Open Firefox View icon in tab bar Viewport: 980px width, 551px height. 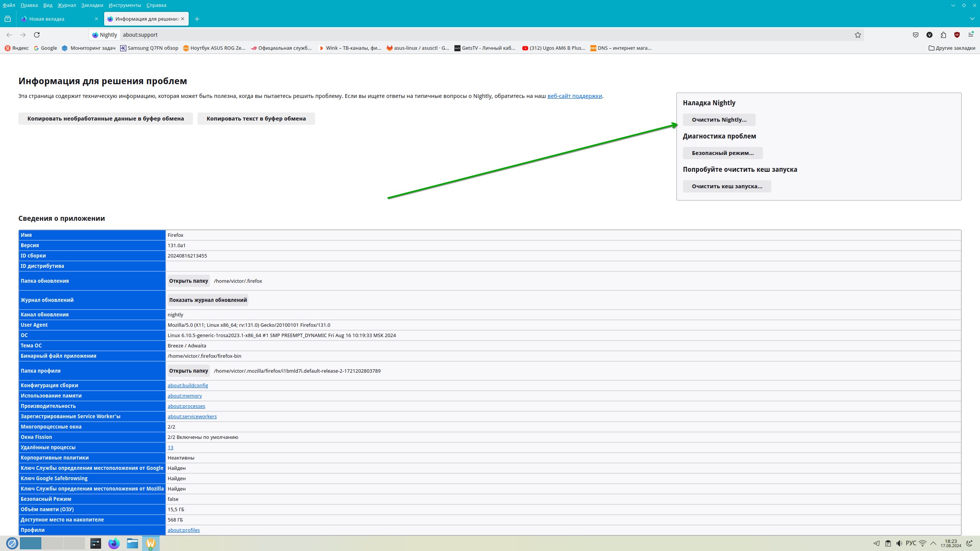(x=8, y=19)
